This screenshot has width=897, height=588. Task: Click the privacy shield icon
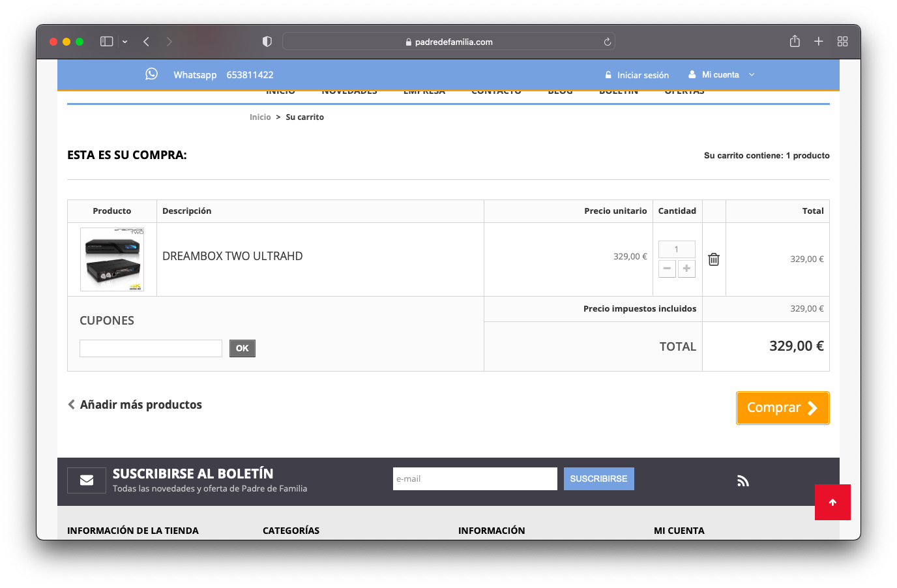point(267,42)
